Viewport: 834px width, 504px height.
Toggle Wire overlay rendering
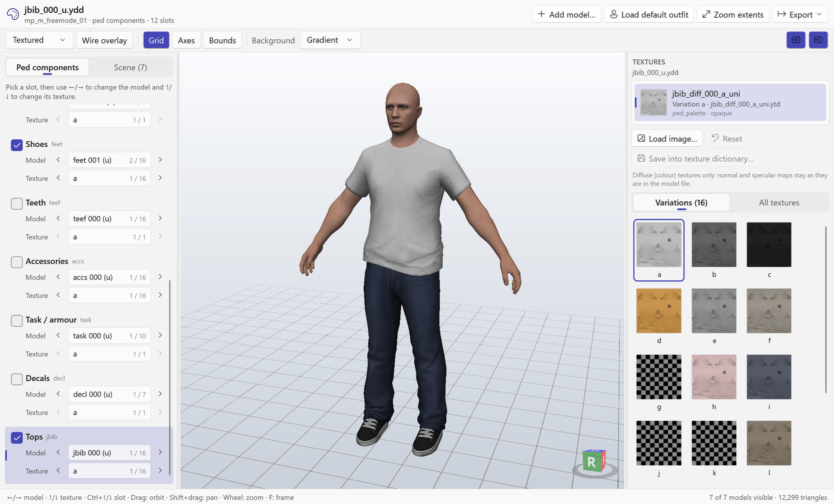(x=104, y=40)
